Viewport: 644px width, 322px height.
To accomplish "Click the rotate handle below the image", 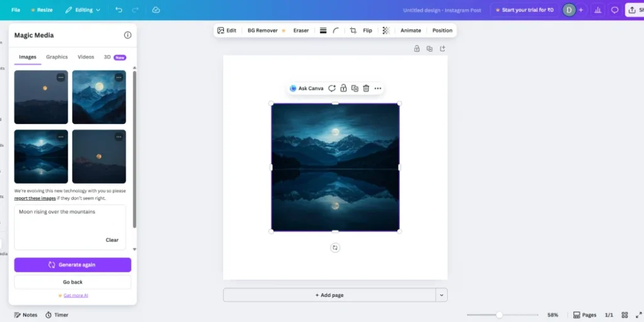I will tap(335, 248).
